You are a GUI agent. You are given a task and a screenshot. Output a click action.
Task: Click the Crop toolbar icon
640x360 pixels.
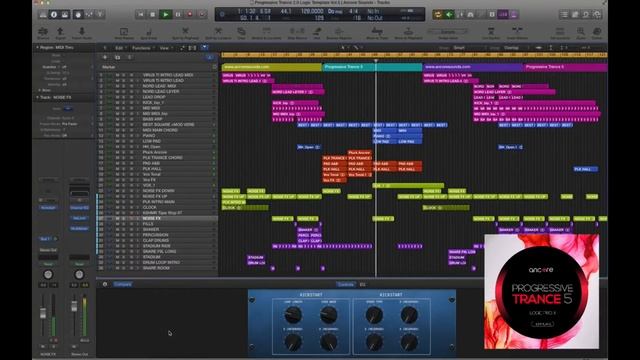241,33
